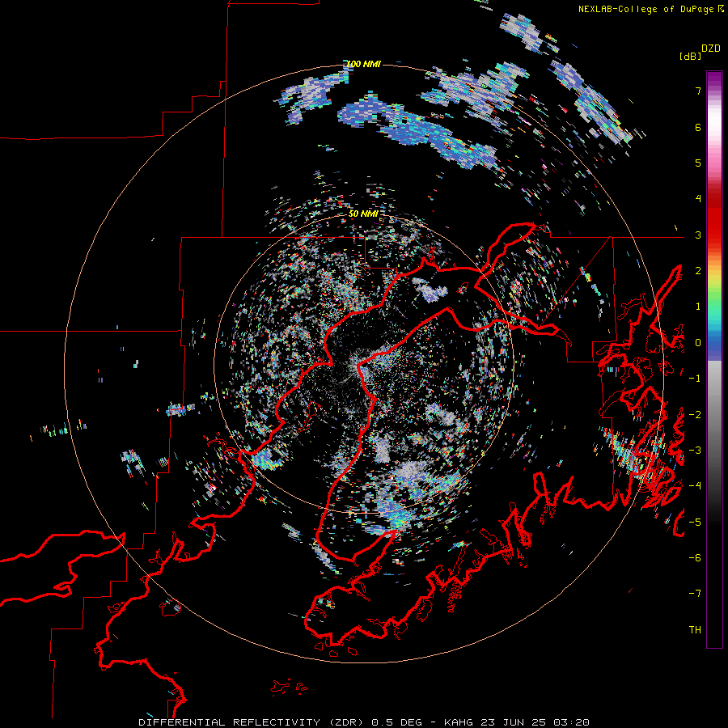Click the [dB] unit label
This screenshot has height=728, width=728.
tap(690, 57)
